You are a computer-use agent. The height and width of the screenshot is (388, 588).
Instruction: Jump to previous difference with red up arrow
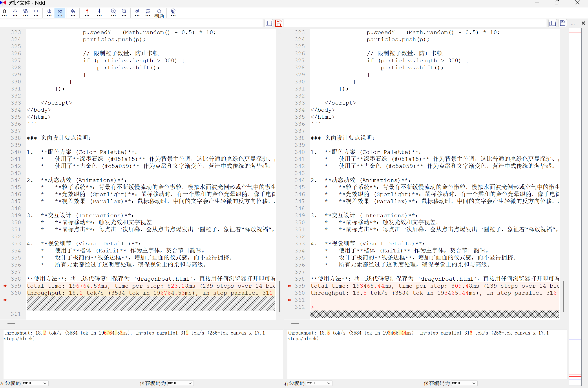[87, 13]
